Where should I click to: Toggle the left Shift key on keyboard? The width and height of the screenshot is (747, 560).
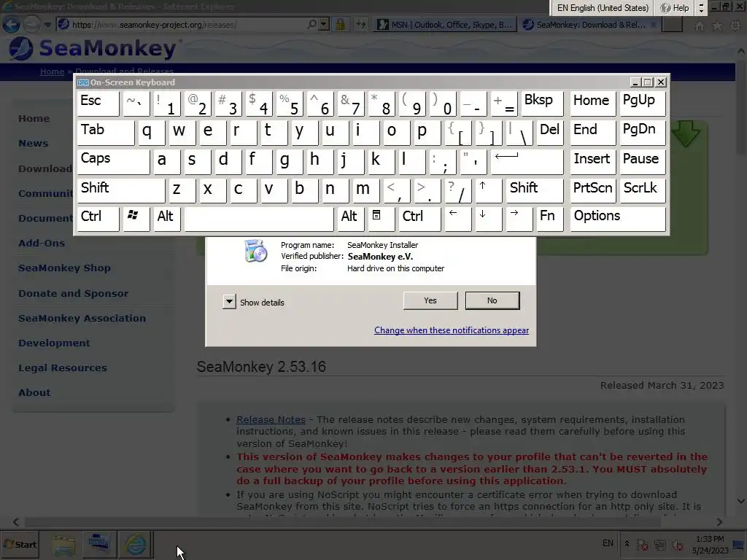tap(121, 190)
